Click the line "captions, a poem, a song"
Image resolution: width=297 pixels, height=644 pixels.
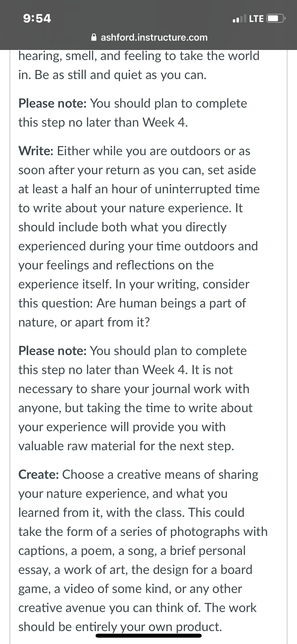click(x=132, y=551)
